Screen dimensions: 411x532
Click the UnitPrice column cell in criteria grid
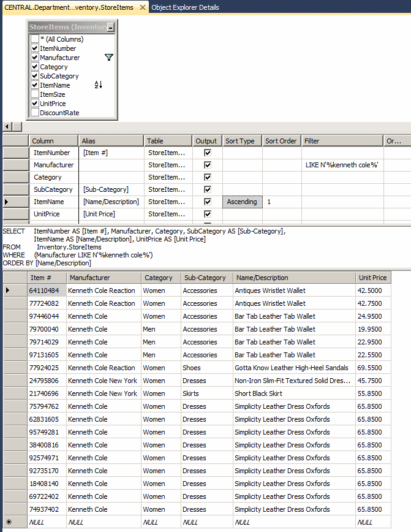(x=53, y=214)
